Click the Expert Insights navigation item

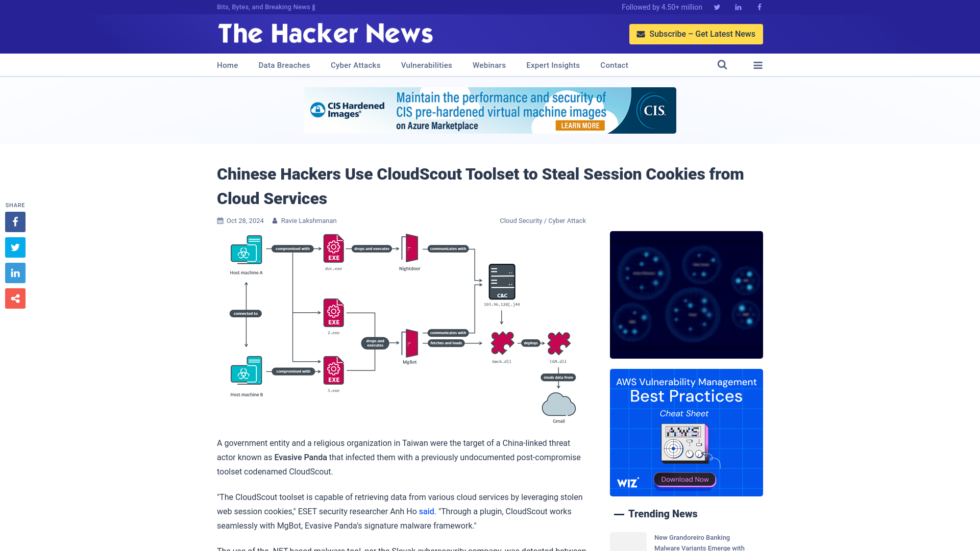pos(553,65)
